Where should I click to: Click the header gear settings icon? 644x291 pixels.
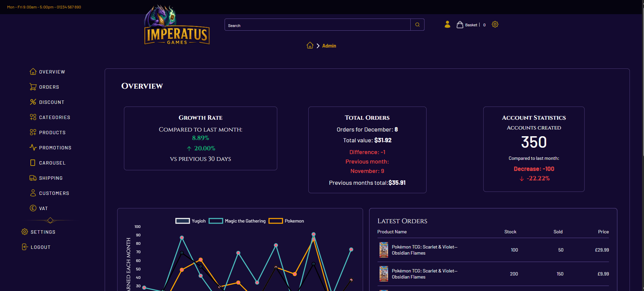tap(495, 24)
